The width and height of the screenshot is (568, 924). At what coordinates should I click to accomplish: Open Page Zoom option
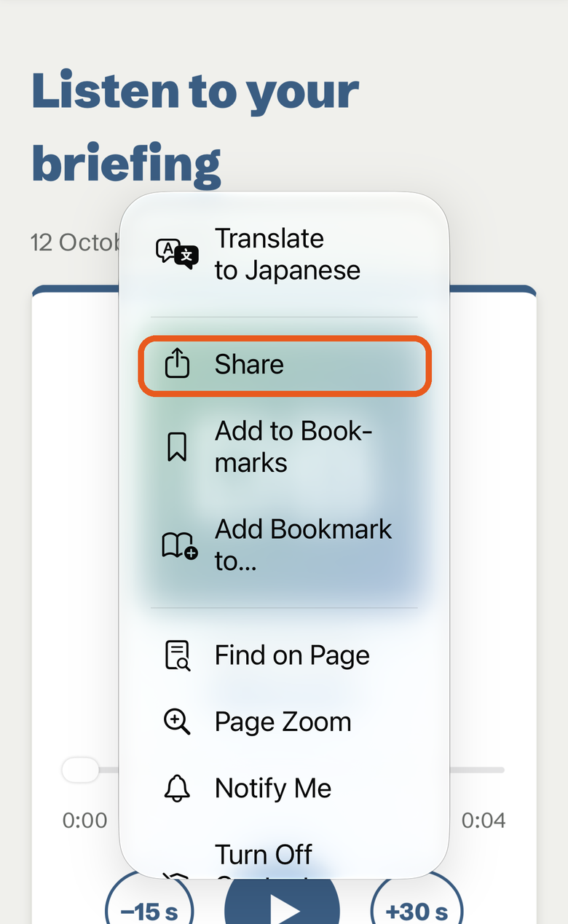[x=284, y=722]
